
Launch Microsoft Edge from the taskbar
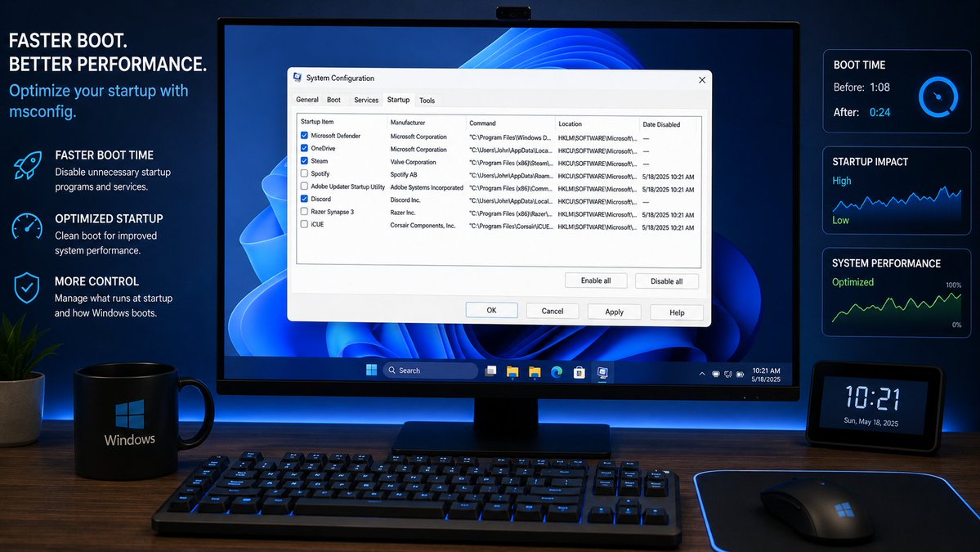557,372
